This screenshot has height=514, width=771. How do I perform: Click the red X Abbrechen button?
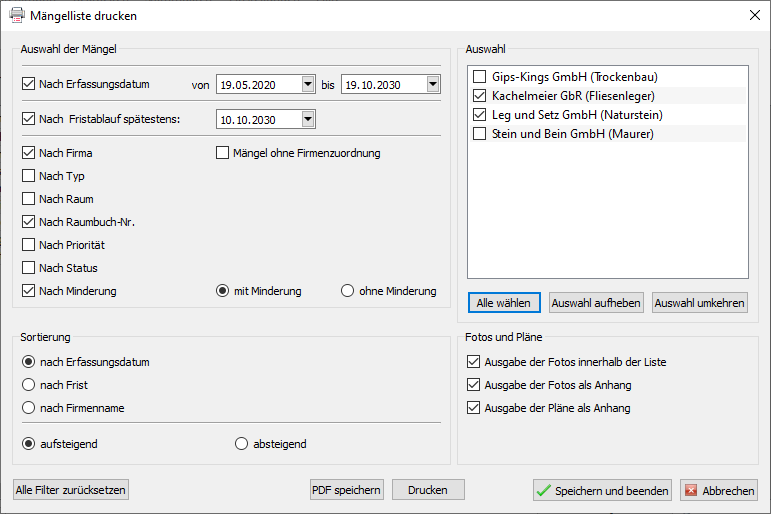point(718,491)
